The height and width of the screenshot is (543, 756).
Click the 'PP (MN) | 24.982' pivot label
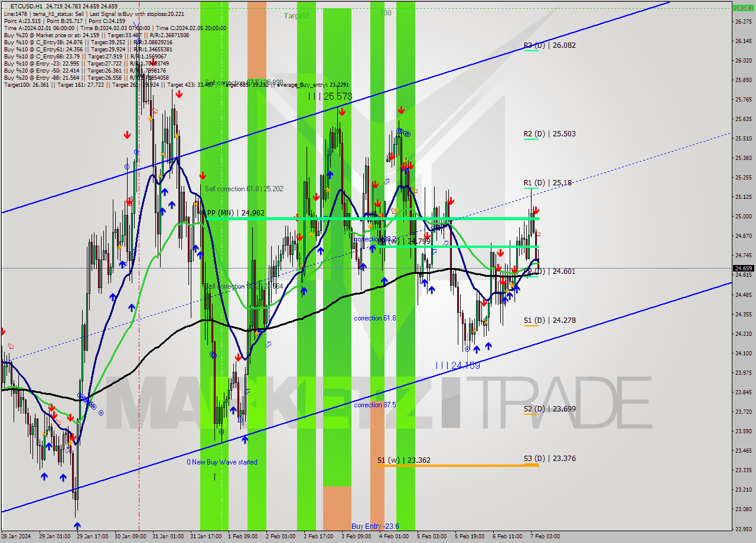pos(234,212)
